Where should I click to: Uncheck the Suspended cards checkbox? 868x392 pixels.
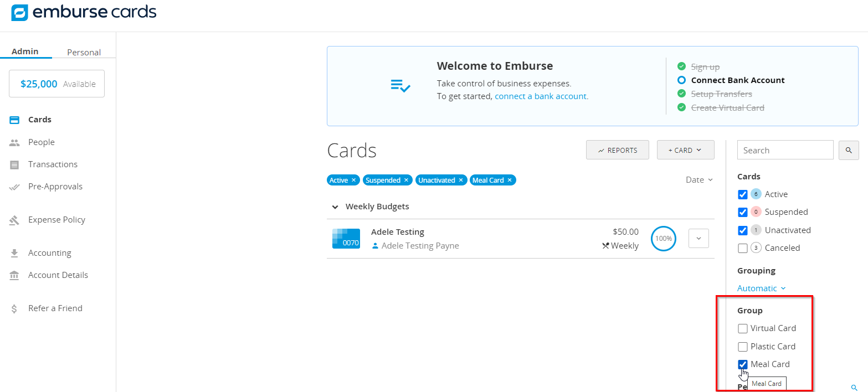(x=743, y=212)
